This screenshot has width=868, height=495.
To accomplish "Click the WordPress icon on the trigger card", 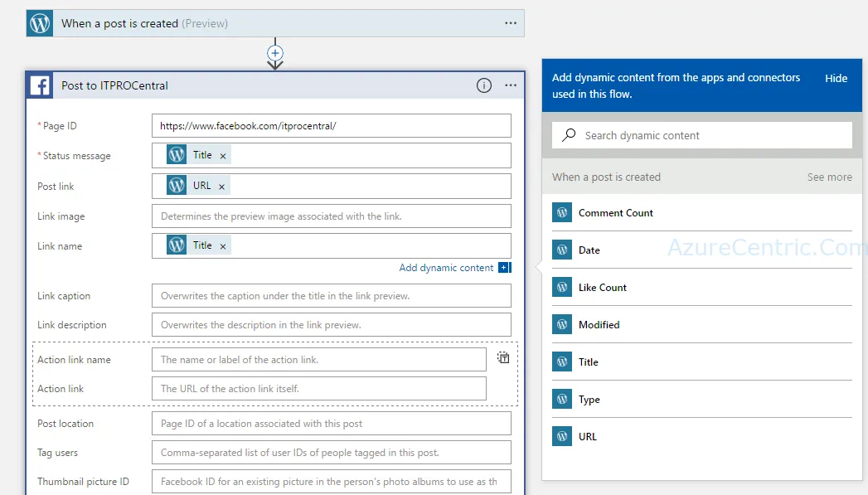I will 40,23.
